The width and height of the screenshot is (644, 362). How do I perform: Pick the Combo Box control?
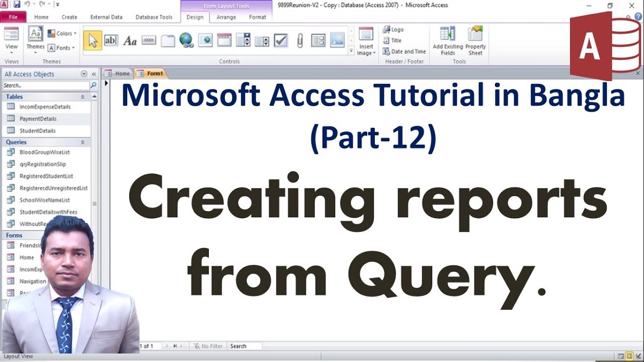[x=243, y=40]
